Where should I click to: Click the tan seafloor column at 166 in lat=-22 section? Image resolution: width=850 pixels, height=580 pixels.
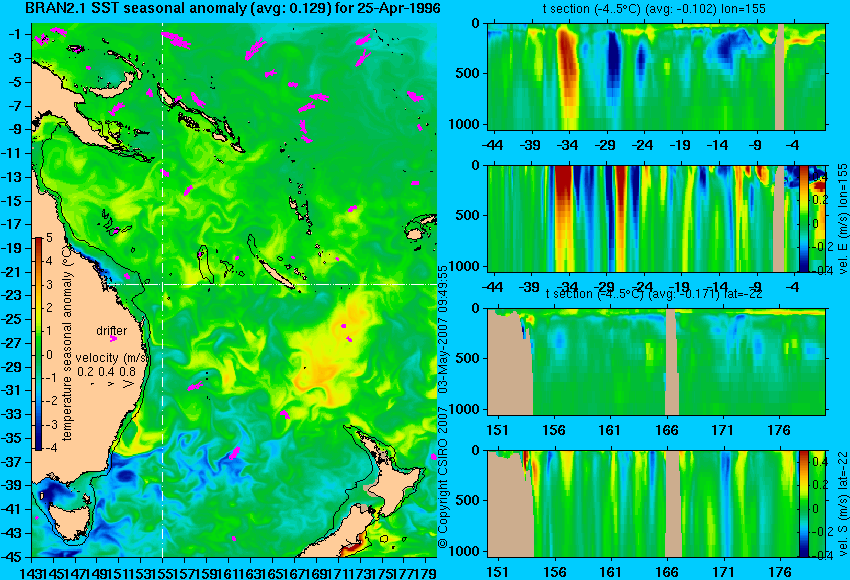coord(672,362)
